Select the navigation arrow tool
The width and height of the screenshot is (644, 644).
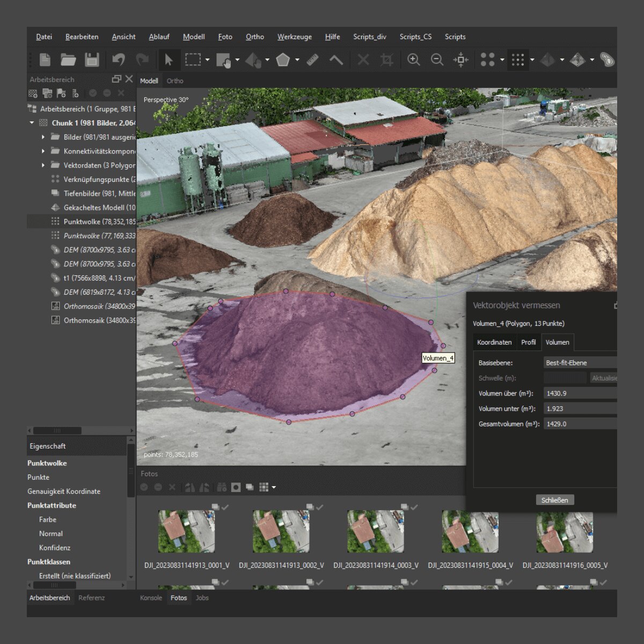coord(169,60)
